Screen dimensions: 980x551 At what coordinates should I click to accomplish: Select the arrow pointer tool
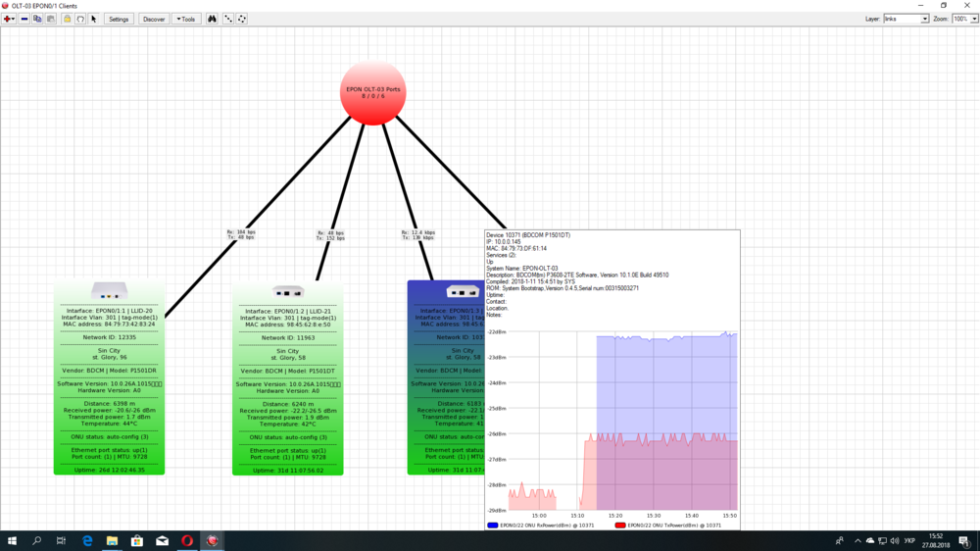pyautogui.click(x=94, y=19)
